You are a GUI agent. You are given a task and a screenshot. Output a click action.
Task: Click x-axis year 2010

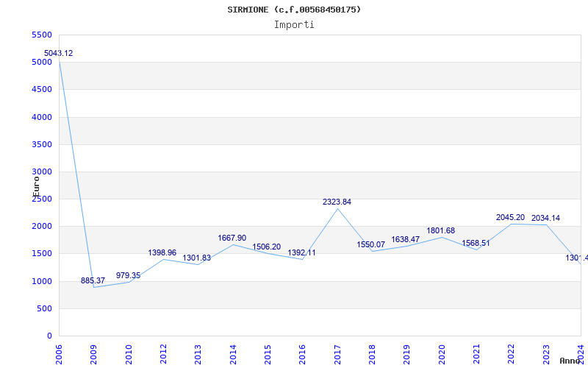pos(129,355)
